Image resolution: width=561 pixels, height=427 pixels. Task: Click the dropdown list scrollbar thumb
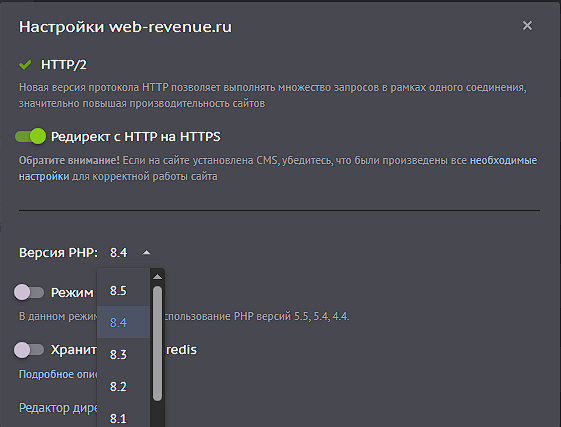click(157, 343)
